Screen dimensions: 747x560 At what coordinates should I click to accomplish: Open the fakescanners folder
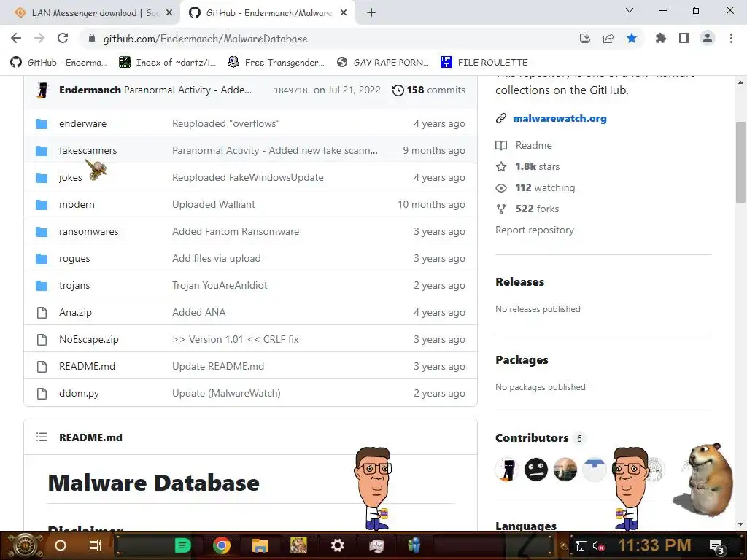point(88,150)
